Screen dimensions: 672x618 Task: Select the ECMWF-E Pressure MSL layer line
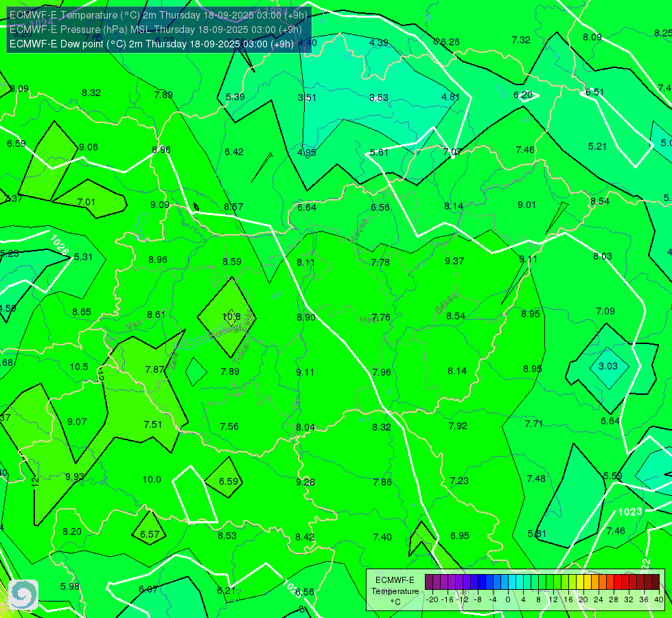(x=156, y=30)
